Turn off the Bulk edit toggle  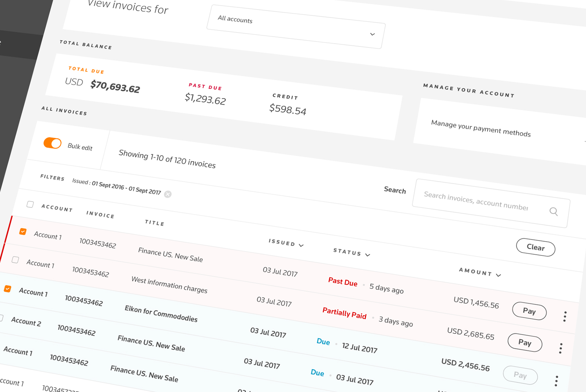[52, 143]
